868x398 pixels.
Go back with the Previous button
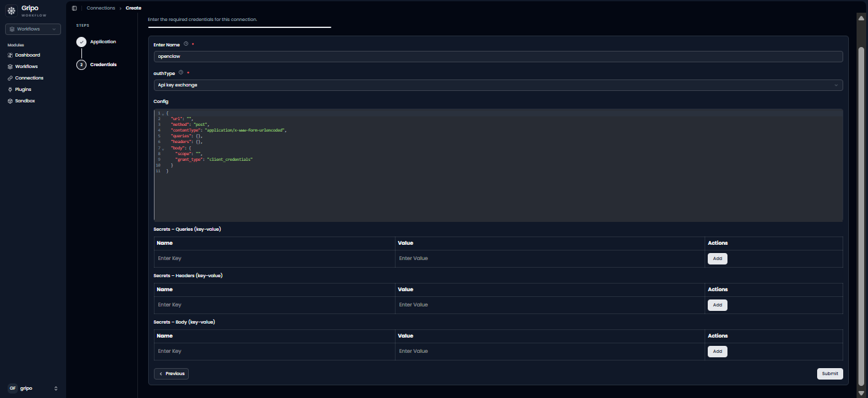click(171, 374)
